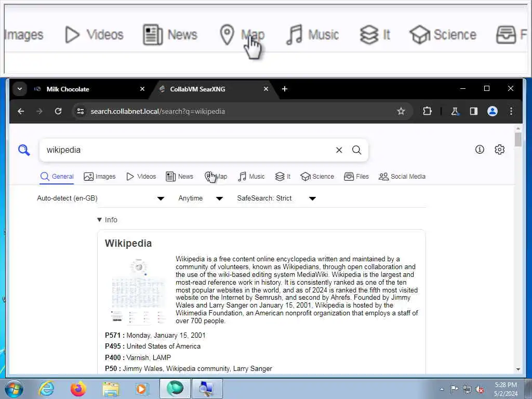The width and height of the screenshot is (532, 399).
Task: Click the network tray icon
Action: pos(467,389)
